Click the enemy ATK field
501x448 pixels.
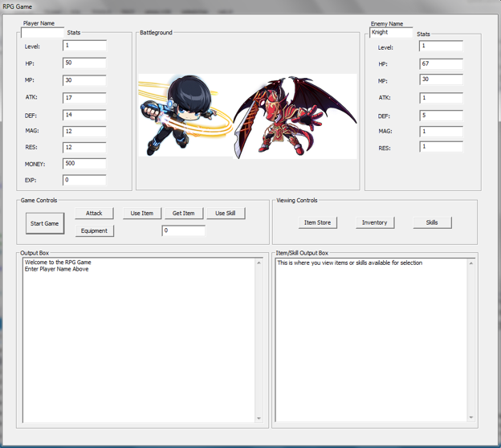[441, 98]
